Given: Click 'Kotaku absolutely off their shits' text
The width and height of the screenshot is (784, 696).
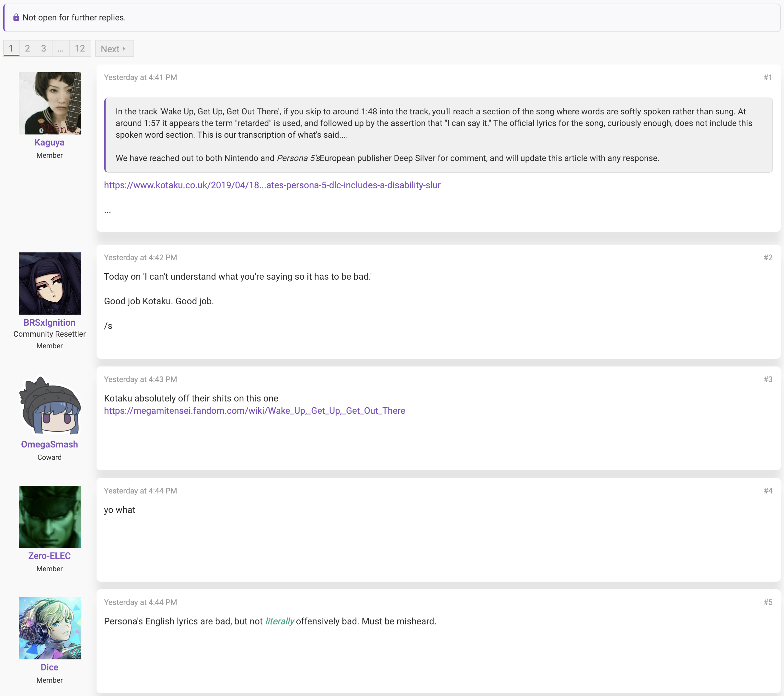Looking at the screenshot, I should pyautogui.click(x=191, y=399).
